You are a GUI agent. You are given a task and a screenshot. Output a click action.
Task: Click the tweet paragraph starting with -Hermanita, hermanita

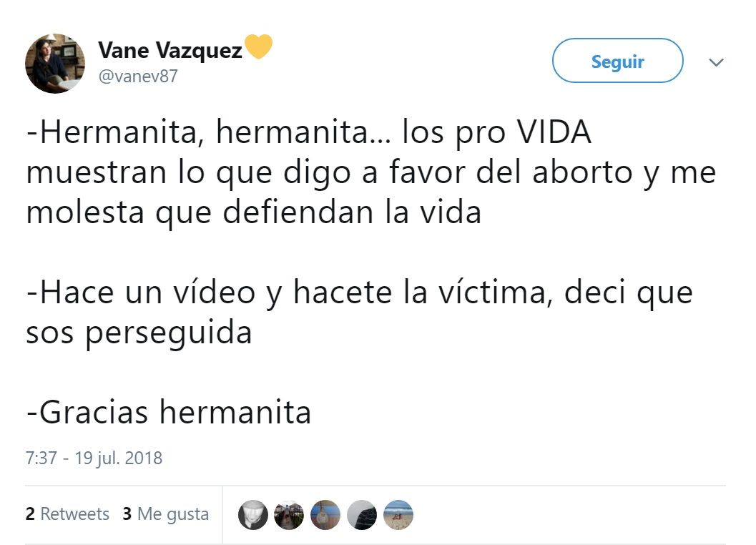(x=371, y=172)
